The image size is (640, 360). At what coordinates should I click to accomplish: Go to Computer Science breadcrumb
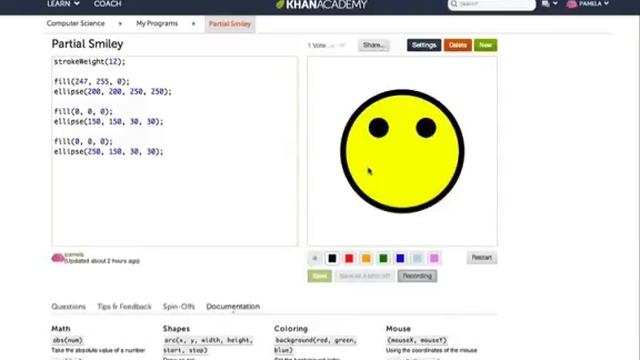click(76, 23)
